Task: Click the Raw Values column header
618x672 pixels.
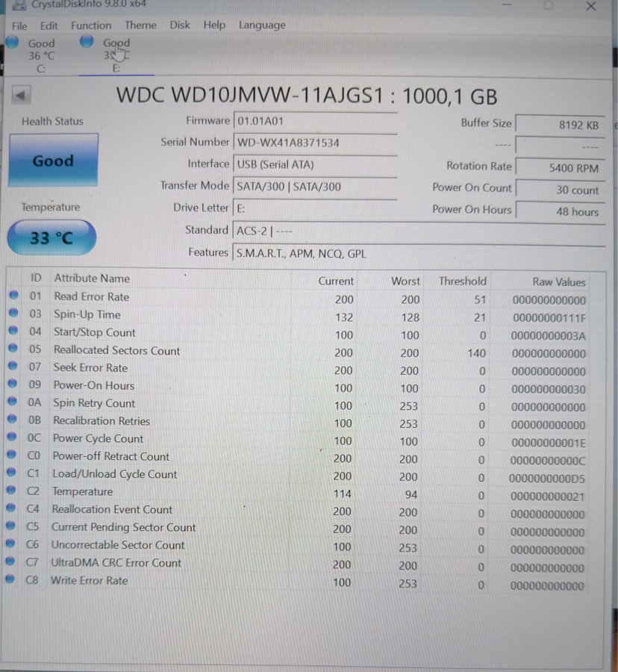Action: tap(558, 281)
